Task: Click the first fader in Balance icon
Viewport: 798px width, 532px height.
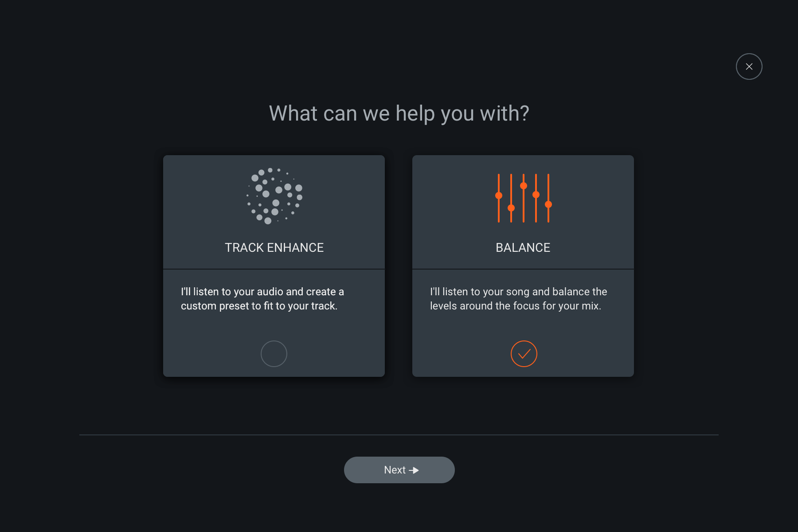Action: [499, 198]
